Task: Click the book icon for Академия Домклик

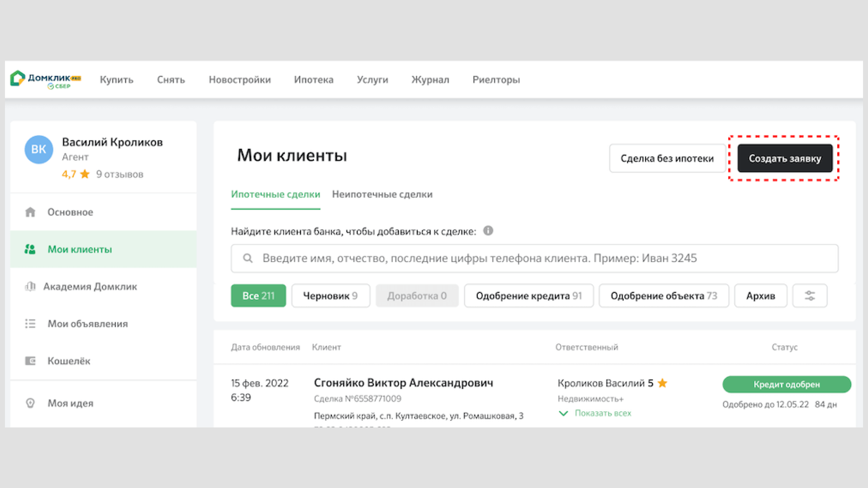Action: pos(30,286)
